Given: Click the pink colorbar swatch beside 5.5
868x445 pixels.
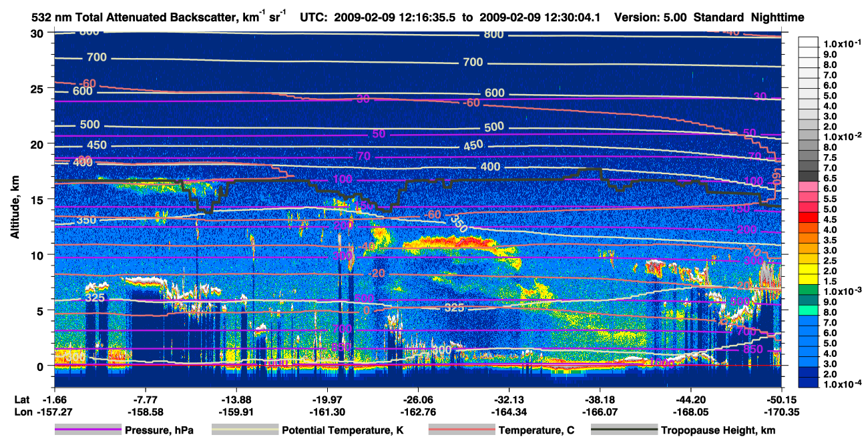Looking at the screenshot, I should [x=809, y=197].
